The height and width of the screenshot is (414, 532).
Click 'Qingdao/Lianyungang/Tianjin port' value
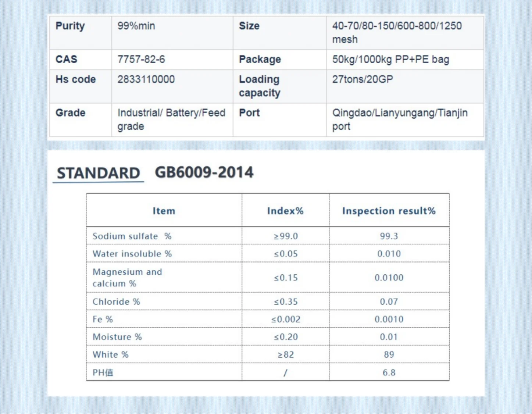point(400,119)
